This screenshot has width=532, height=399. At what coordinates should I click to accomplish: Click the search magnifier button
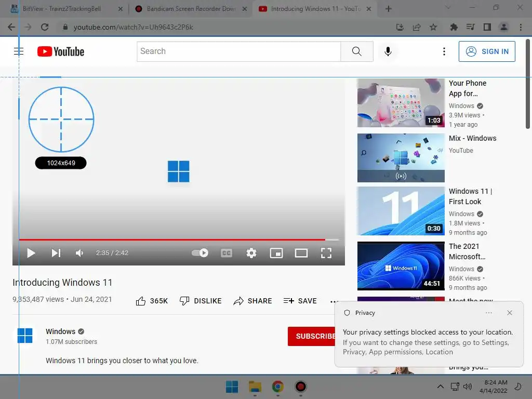tap(356, 51)
